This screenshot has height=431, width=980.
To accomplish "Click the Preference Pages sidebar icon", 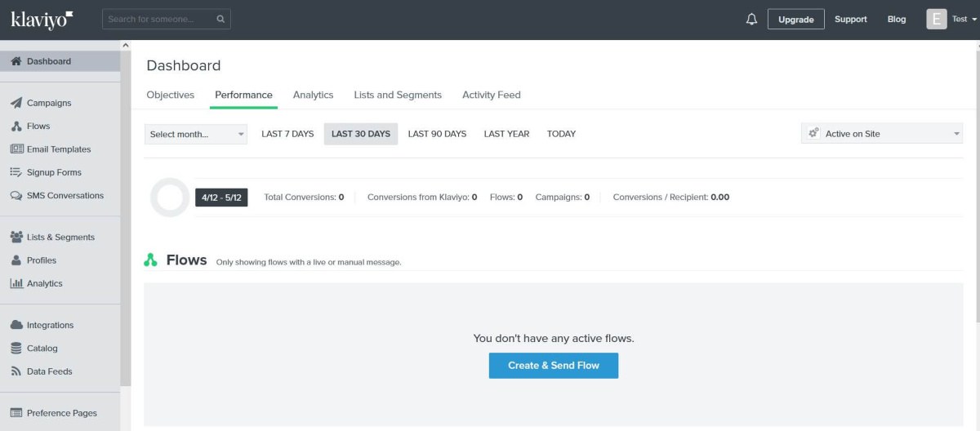I will pos(16,413).
